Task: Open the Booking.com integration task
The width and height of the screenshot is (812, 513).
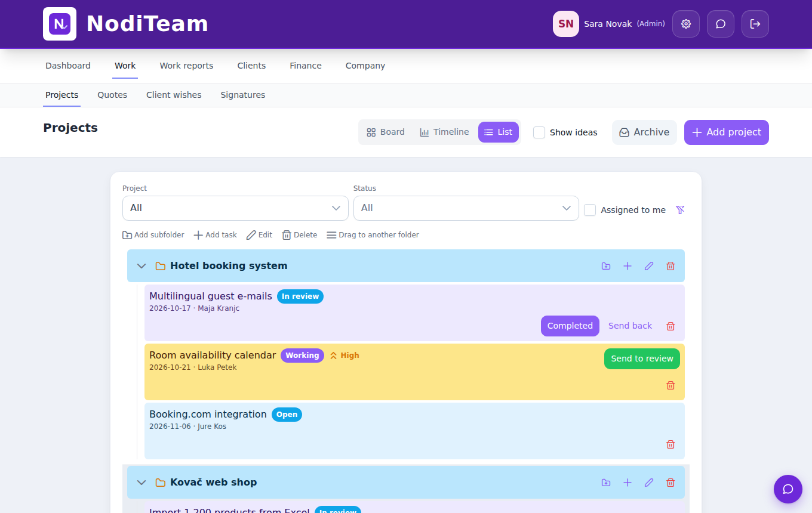Action: click(x=414, y=431)
